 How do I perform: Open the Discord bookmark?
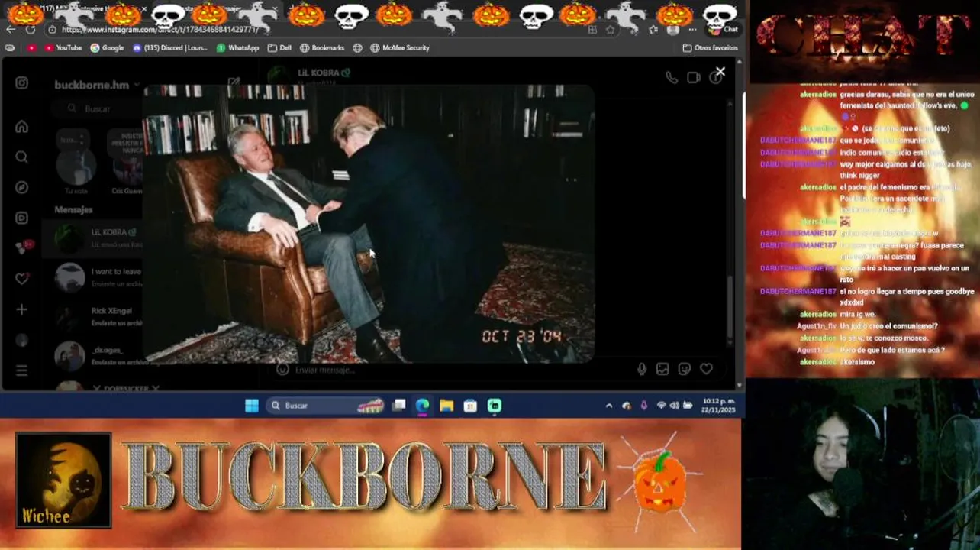click(x=169, y=47)
